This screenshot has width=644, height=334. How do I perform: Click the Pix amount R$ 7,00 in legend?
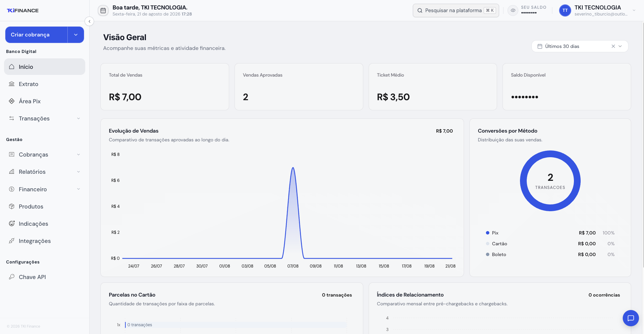587,233
